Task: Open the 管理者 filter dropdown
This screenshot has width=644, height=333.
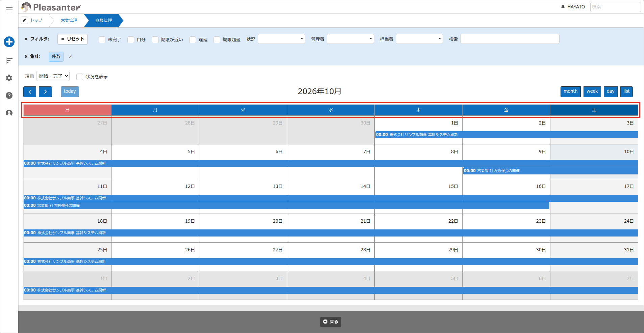Action: tap(350, 39)
